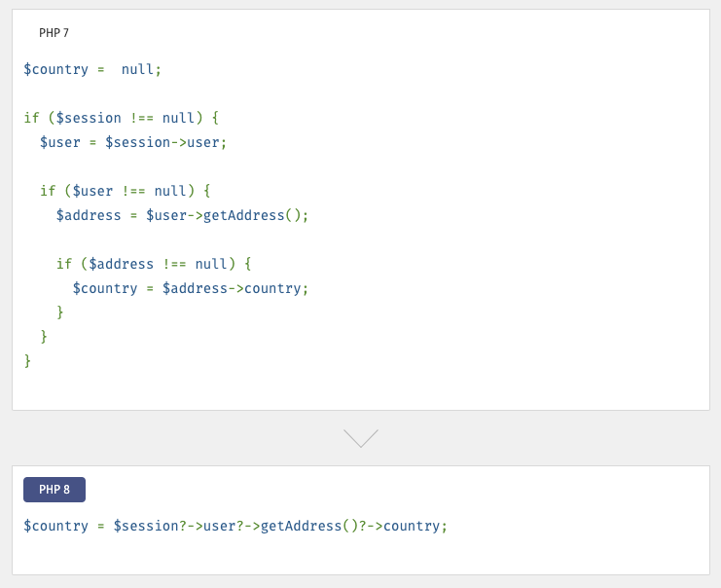Click the '$user = $session->user;' statement
The height and width of the screenshot is (588, 721).
pyautogui.click(x=133, y=143)
